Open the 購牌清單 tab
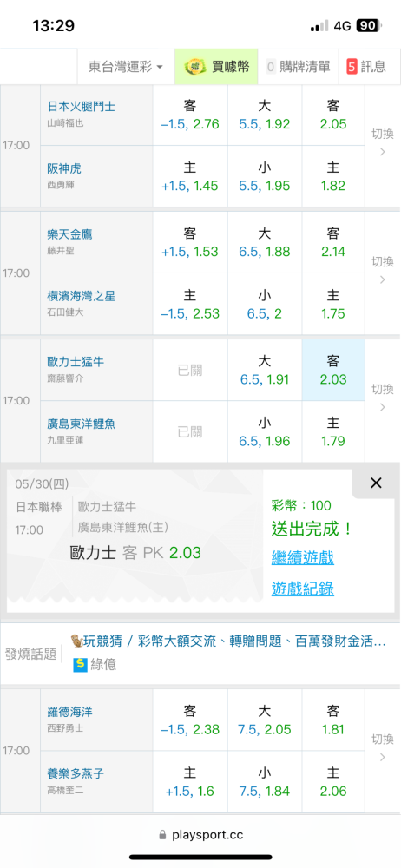 (x=299, y=67)
